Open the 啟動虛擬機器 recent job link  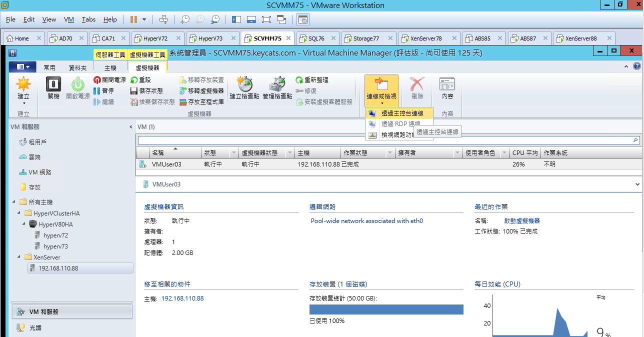pos(522,221)
